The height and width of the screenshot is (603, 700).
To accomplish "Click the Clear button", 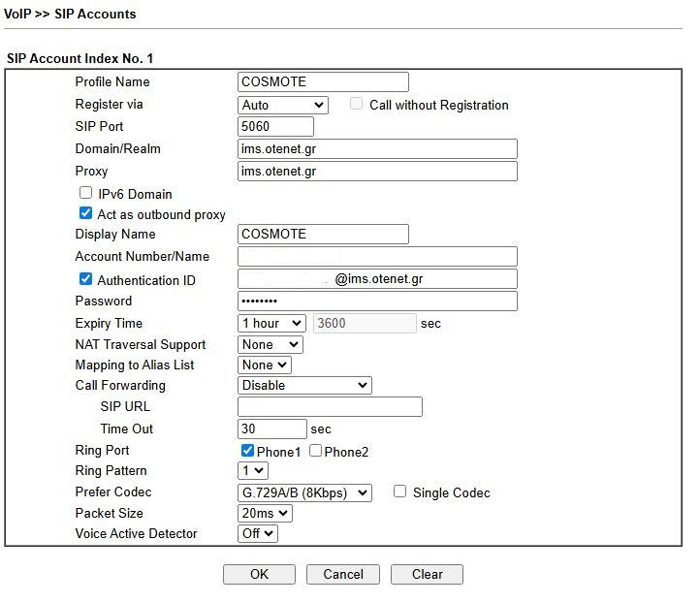I will pos(427,575).
